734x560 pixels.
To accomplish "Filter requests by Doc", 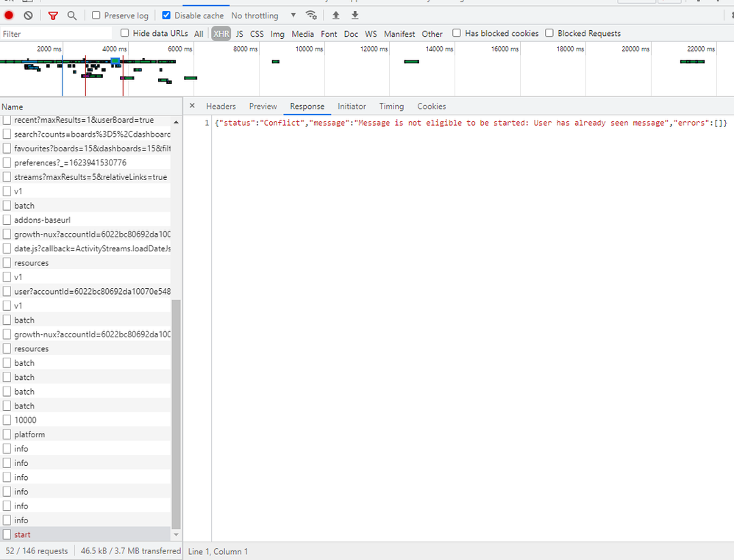I will [351, 34].
